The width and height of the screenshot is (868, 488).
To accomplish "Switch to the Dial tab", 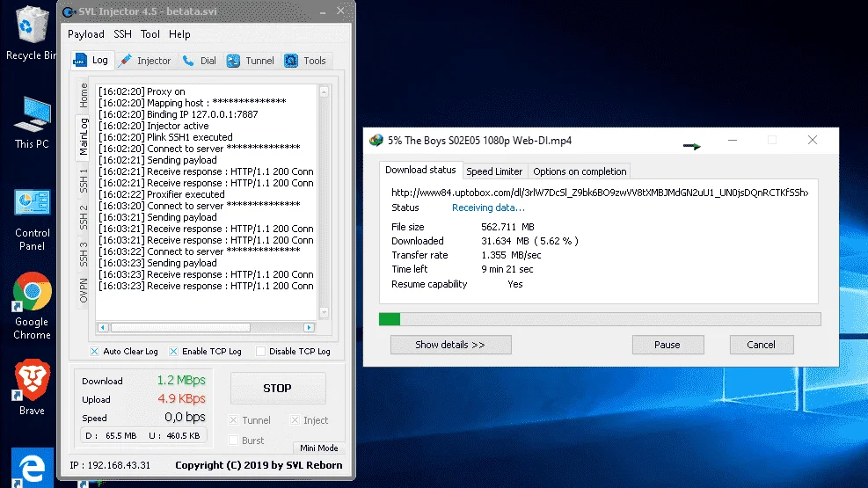I will [x=200, y=61].
